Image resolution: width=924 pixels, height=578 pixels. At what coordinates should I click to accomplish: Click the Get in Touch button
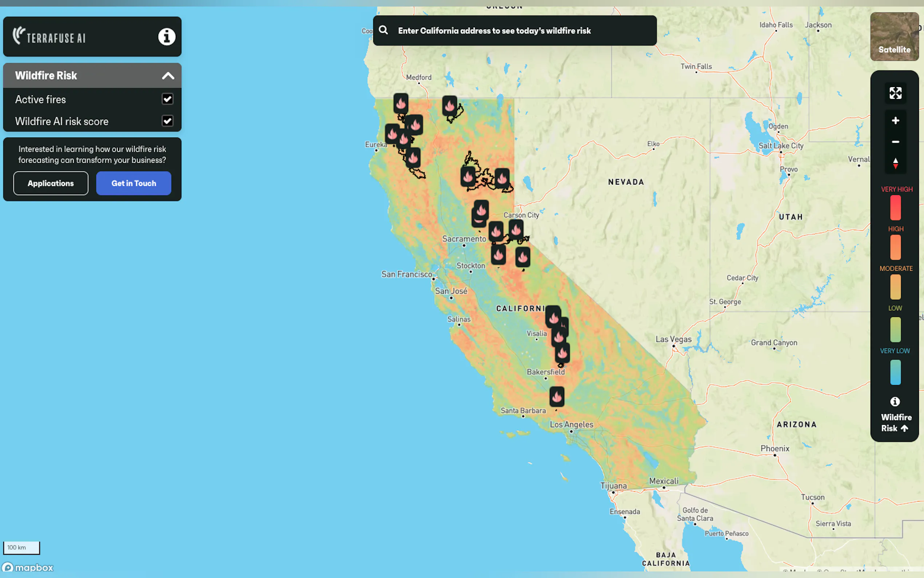tap(134, 183)
